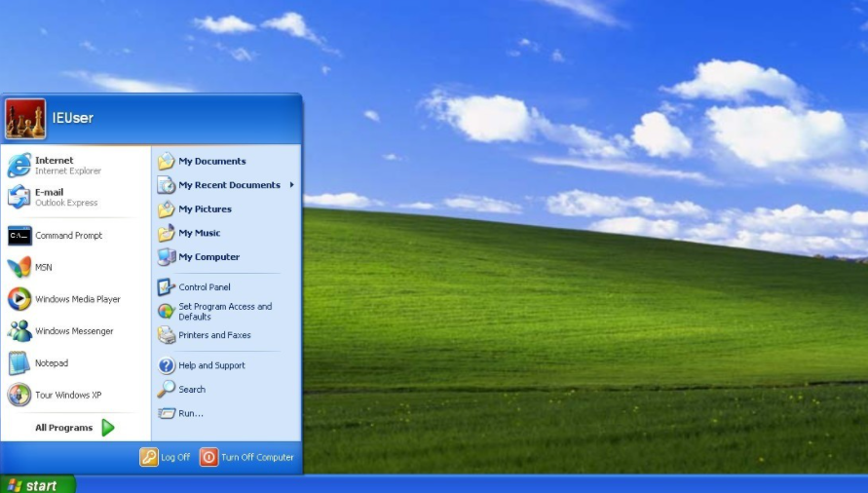The height and width of the screenshot is (493, 868).
Task: Open the Command Prompt icon
Action: coord(19,236)
